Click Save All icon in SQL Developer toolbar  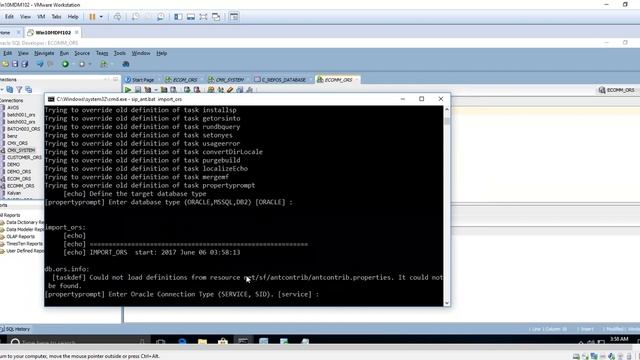25,64
